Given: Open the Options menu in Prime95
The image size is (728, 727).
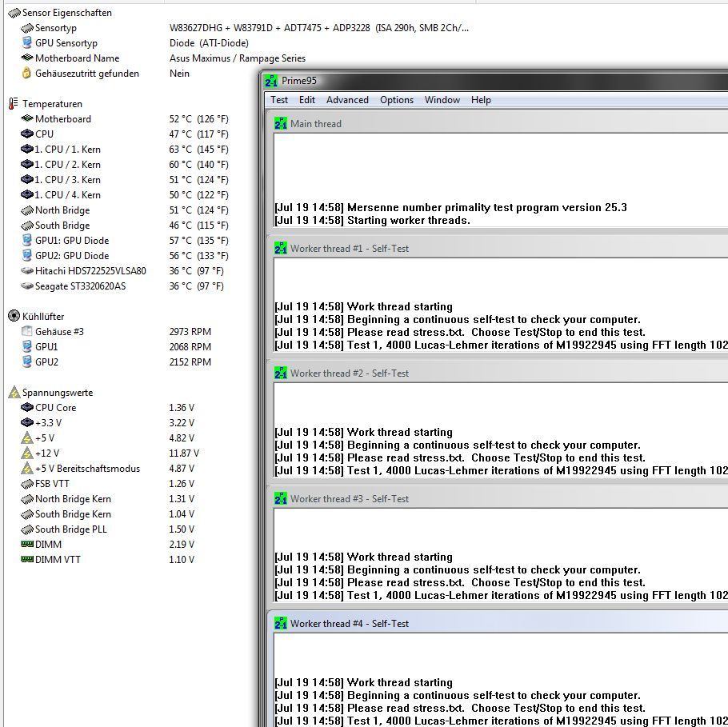Looking at the screenshot, I should pyautogui.click(x=397, y=100).
